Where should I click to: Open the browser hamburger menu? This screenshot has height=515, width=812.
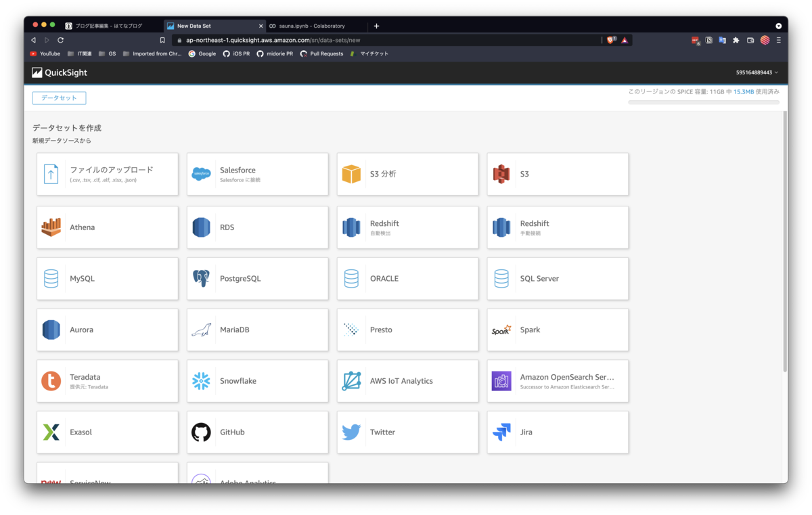click(779, 40)
